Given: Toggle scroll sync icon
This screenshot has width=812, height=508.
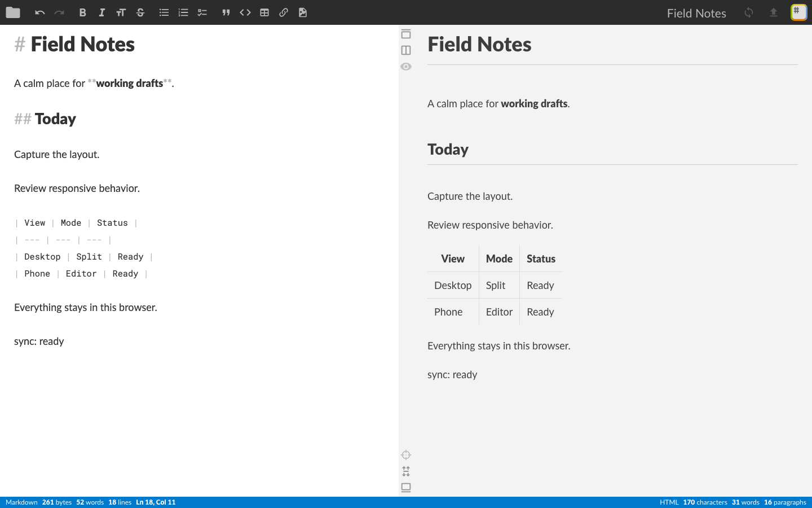Looking at the screenshot, I should click(x=406, y=471).
